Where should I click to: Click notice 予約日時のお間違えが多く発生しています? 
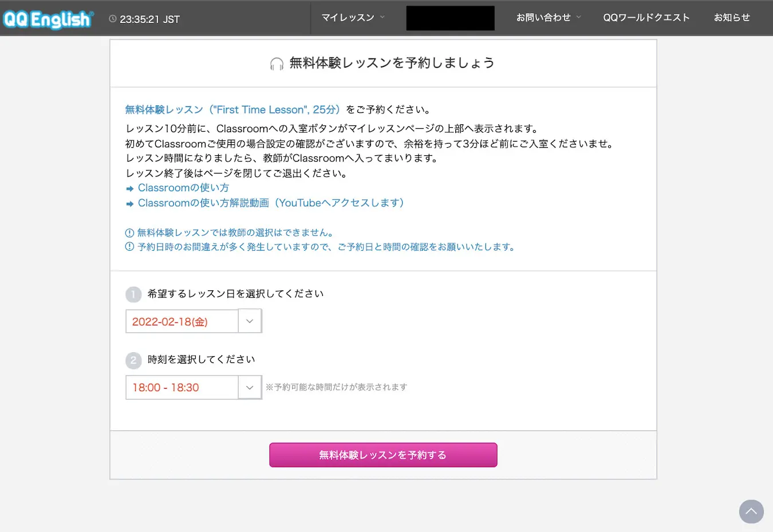point(327,247)
